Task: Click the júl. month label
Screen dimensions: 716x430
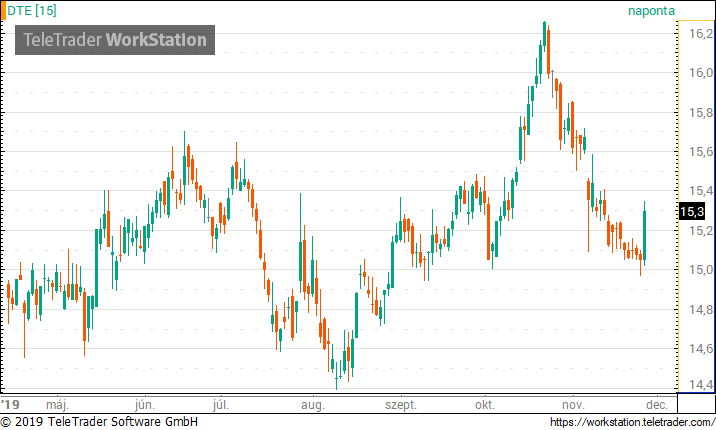Action: pos(221,404)
